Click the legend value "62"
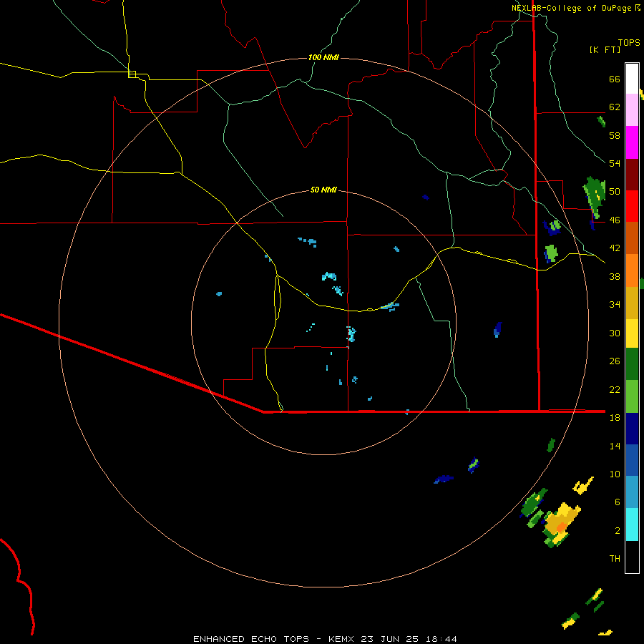The image size is (644, 644). click(615, 107)
